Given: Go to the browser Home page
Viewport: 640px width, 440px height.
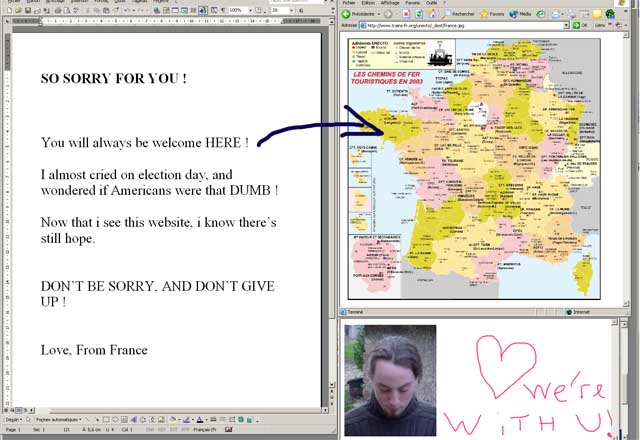Looking at the screenshot, I should [x=432, y=14].
